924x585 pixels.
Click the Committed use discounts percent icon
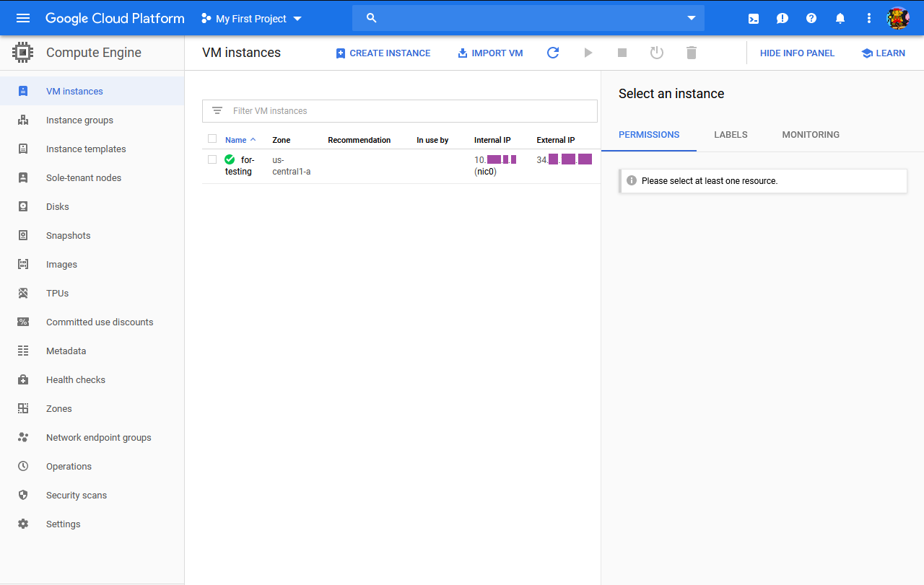pos(23,322)
